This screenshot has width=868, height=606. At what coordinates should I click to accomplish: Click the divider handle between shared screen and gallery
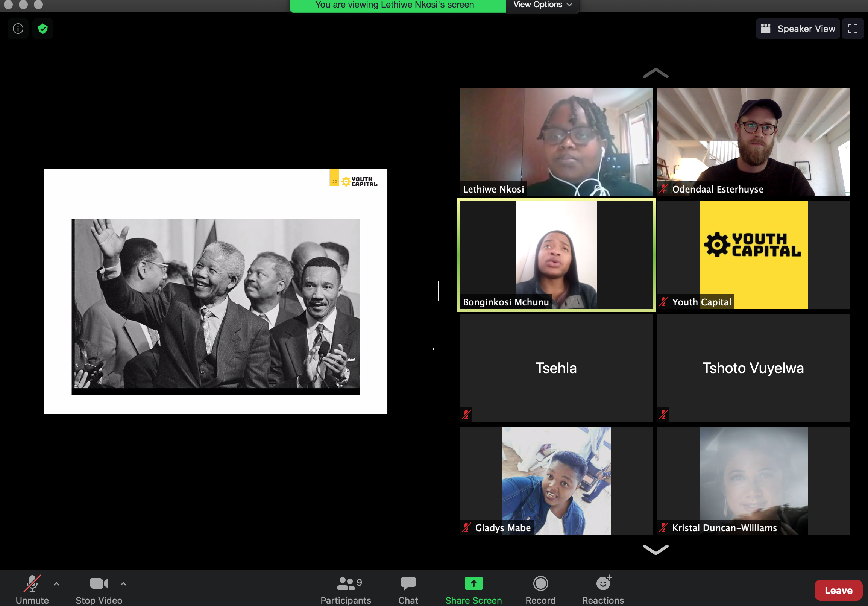437,291
